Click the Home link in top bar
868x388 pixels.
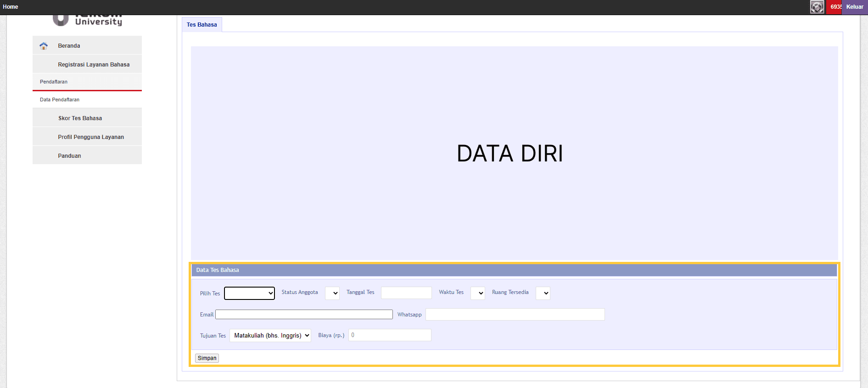tap(11, 7)
